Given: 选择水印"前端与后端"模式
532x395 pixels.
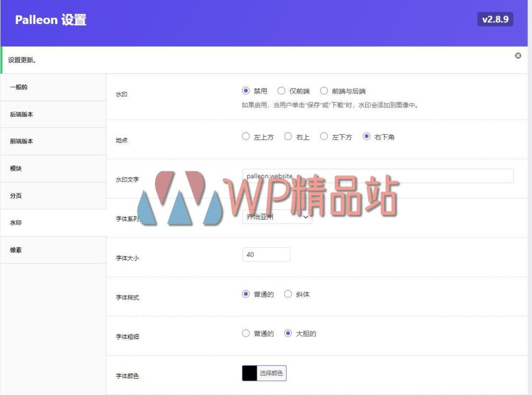Looking at the screenshot, I should (x=324, y=90).
